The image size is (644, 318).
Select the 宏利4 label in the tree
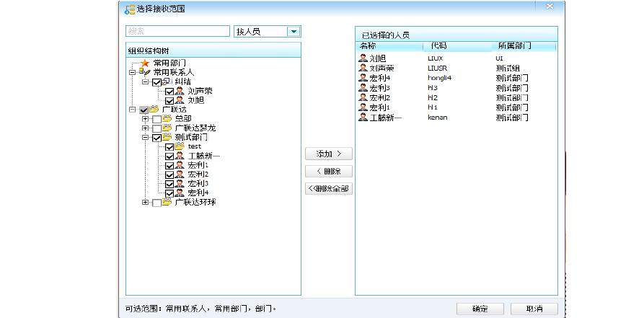pyautogui.click(x=198, y=193)
